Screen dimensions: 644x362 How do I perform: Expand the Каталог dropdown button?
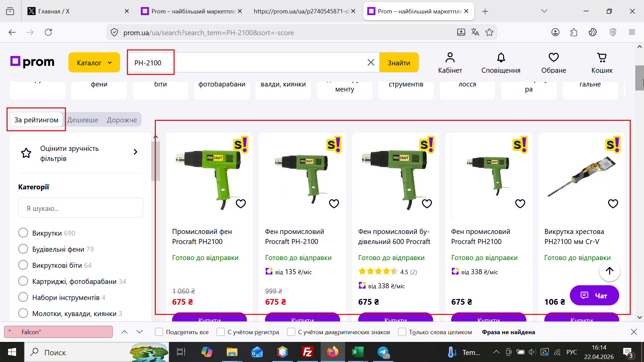click(x=94, y=62)
